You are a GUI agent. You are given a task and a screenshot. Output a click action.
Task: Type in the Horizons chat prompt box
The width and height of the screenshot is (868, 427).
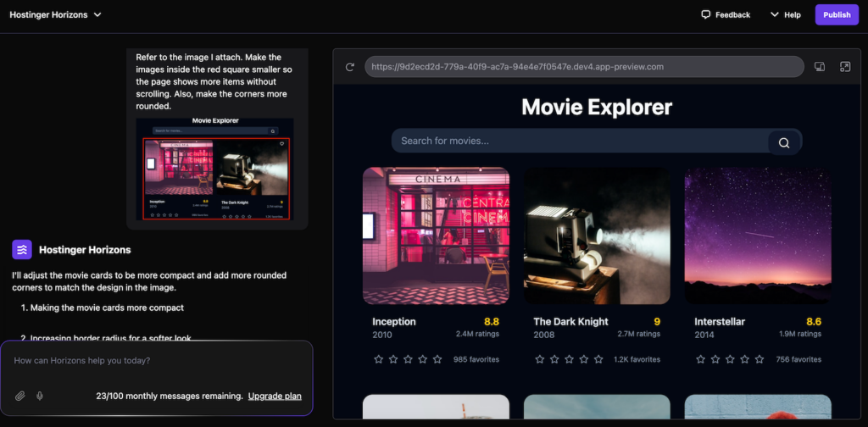[156, 361]
